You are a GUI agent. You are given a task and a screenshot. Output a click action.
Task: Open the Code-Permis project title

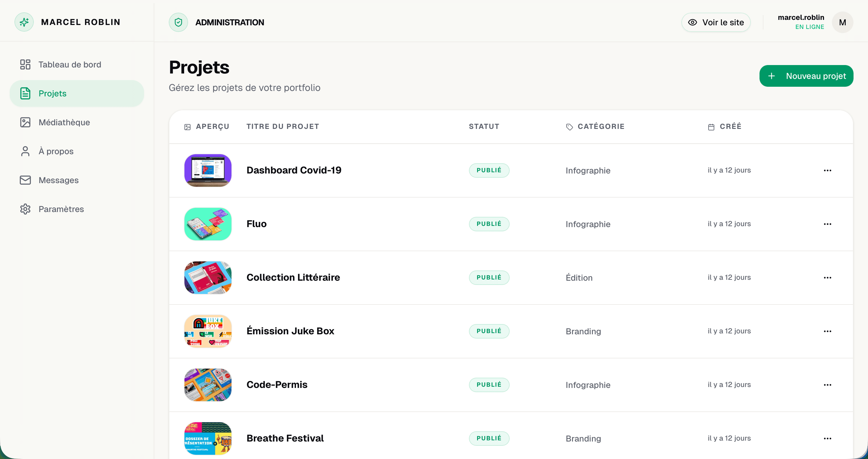click(277, 385)
